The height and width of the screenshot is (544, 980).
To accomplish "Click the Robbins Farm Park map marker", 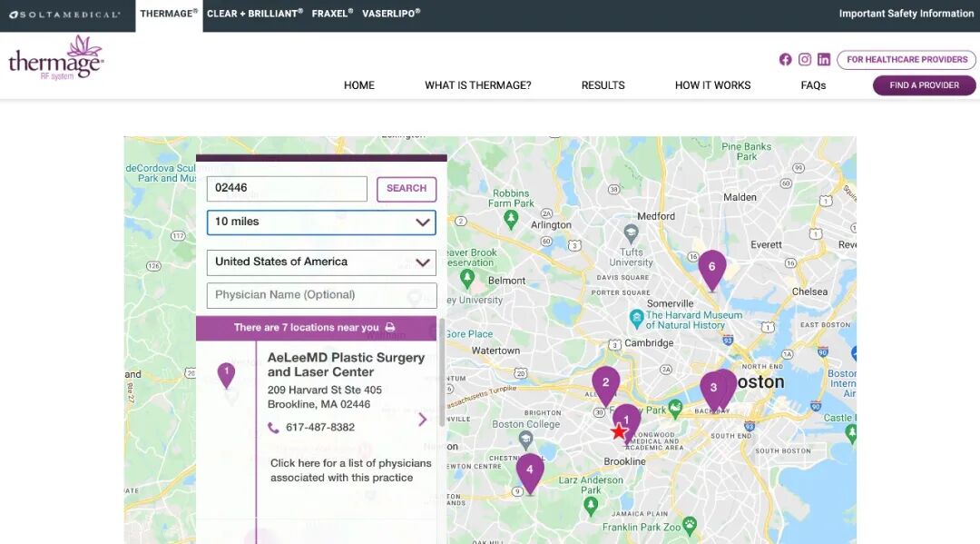I will tap(511, 219).
